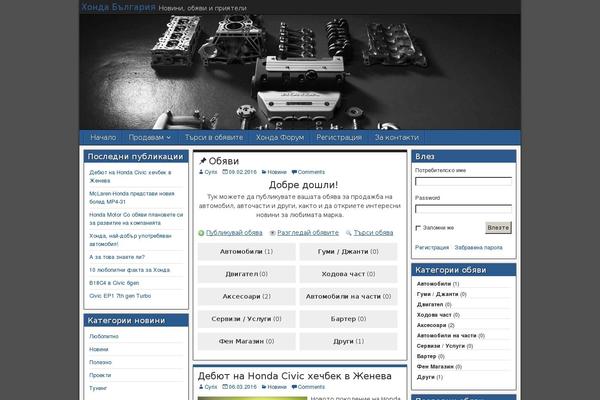Open Сервизи / Услуги in sidebar list
Screen dimensions: 600x400
point(441,346)
